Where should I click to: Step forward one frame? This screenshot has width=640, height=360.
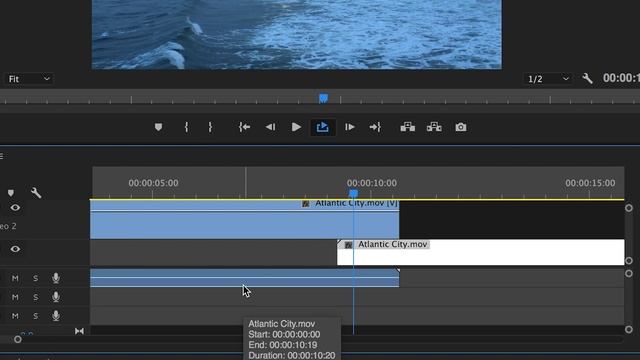(x=349, y=127)
